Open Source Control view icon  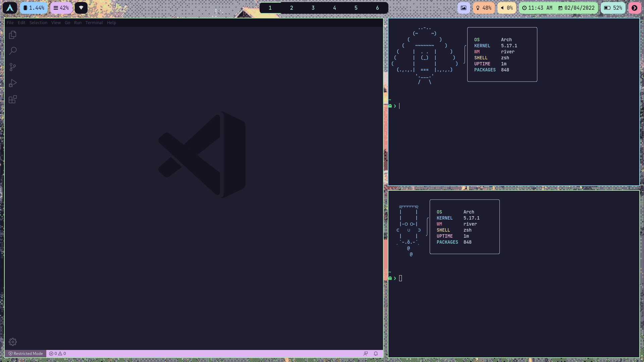click(x=13, y=67)
